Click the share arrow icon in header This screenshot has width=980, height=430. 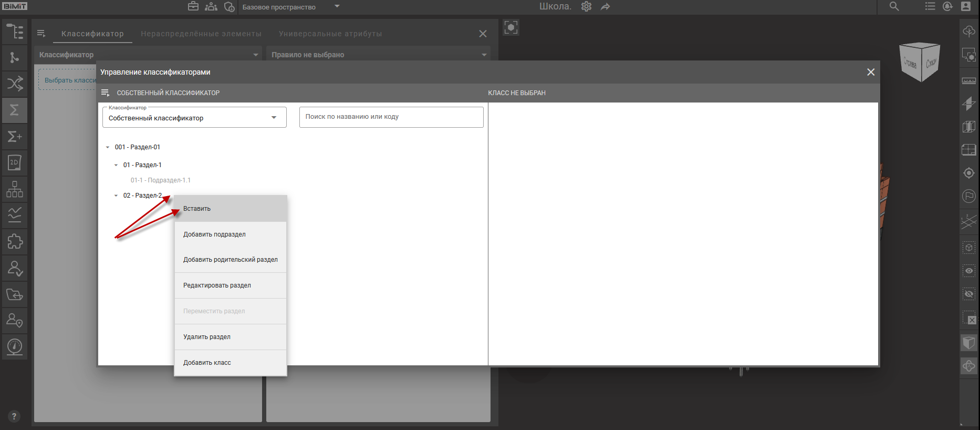pos(606,7)
